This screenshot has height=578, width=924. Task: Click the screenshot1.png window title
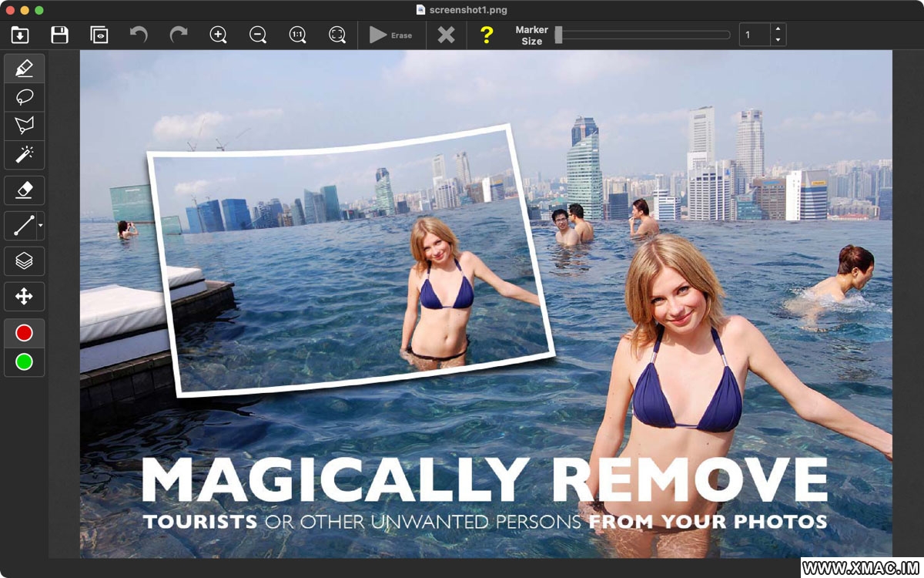coord(467,9)
